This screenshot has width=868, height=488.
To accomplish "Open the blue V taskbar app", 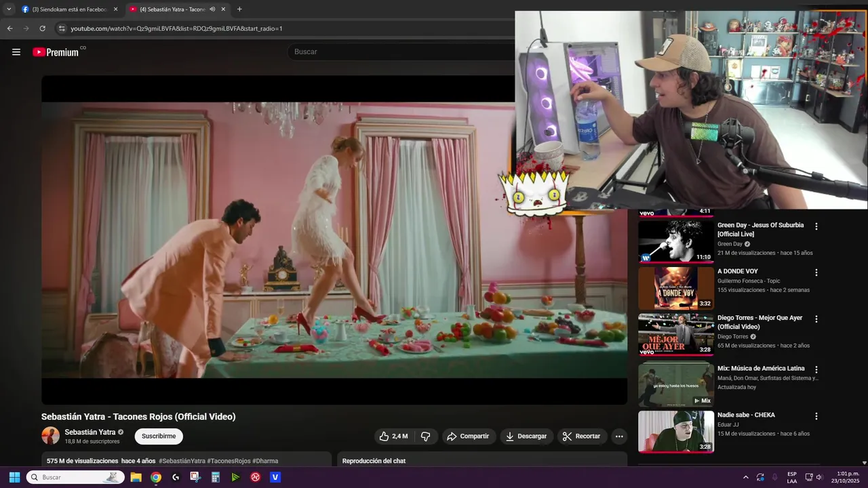I will (275, 477).
